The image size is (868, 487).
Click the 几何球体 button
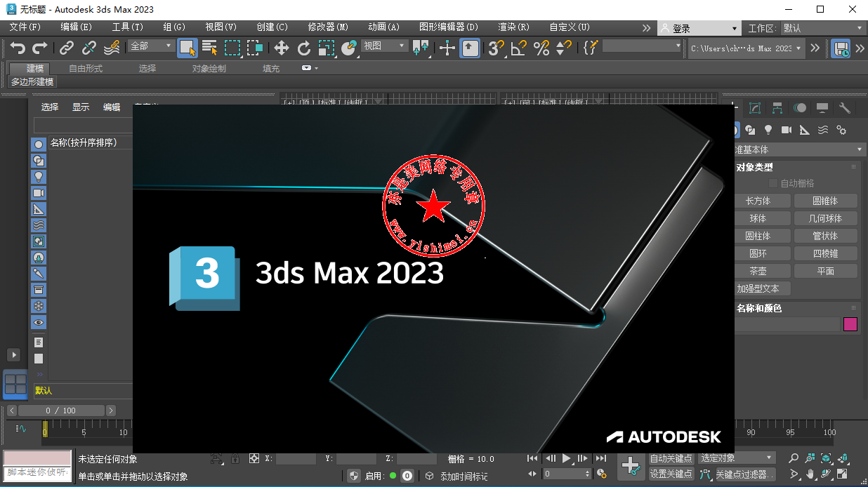[826, 218]
